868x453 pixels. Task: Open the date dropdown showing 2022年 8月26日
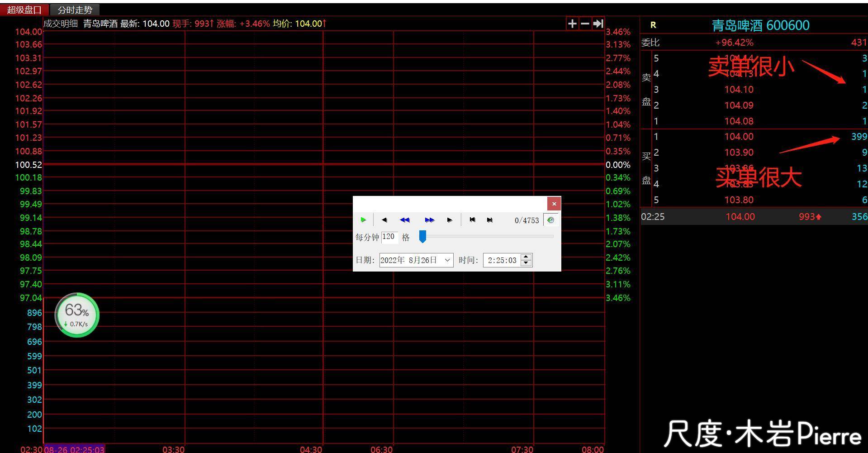click(447, 260)
